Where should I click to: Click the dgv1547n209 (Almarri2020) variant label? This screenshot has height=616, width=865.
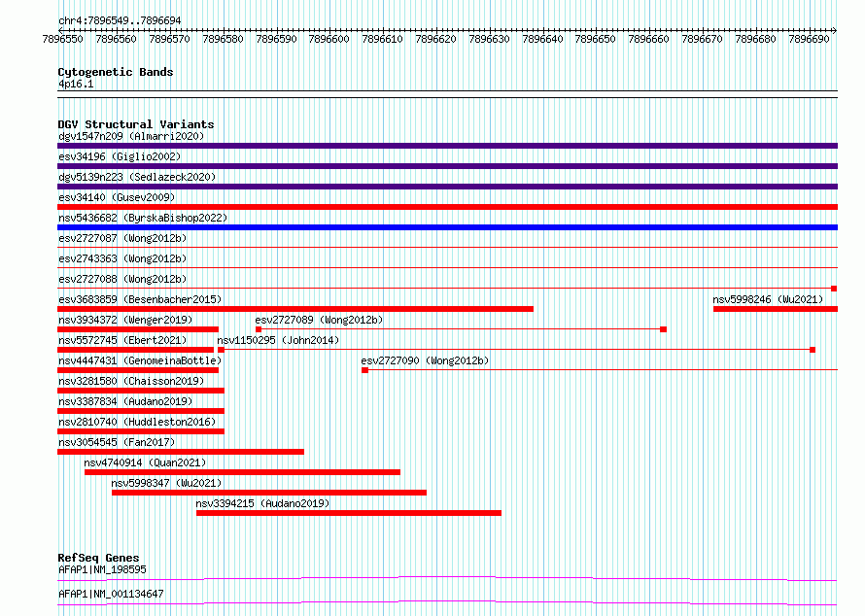tap(131, 136)
